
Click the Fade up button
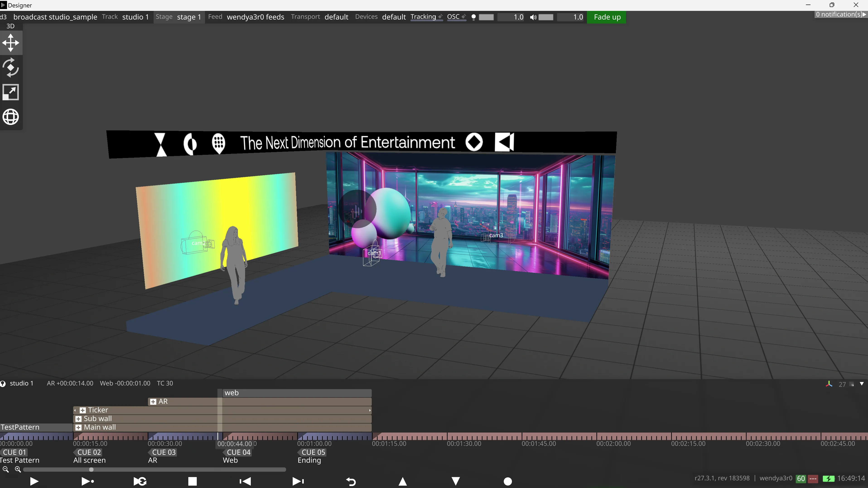[607, 17]
